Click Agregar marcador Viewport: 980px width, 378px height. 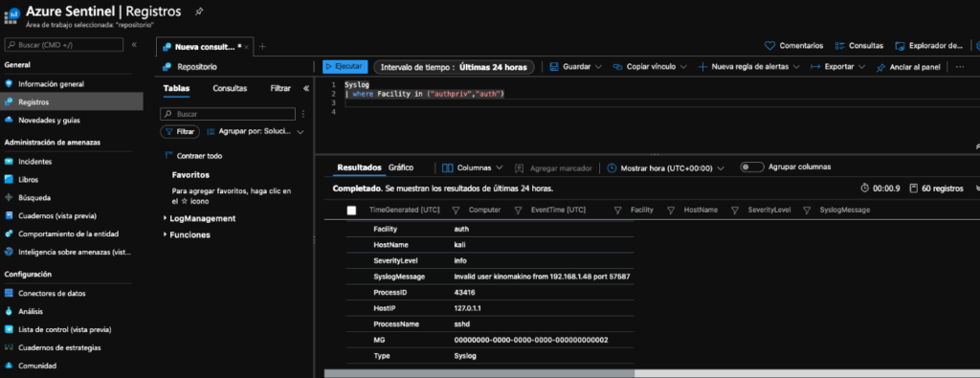(553, 168)
